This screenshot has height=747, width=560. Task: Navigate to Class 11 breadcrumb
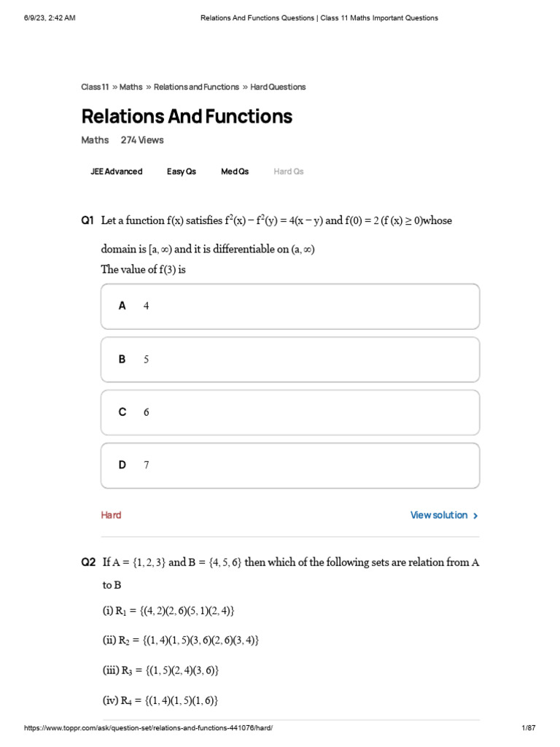tap(95, 87)
